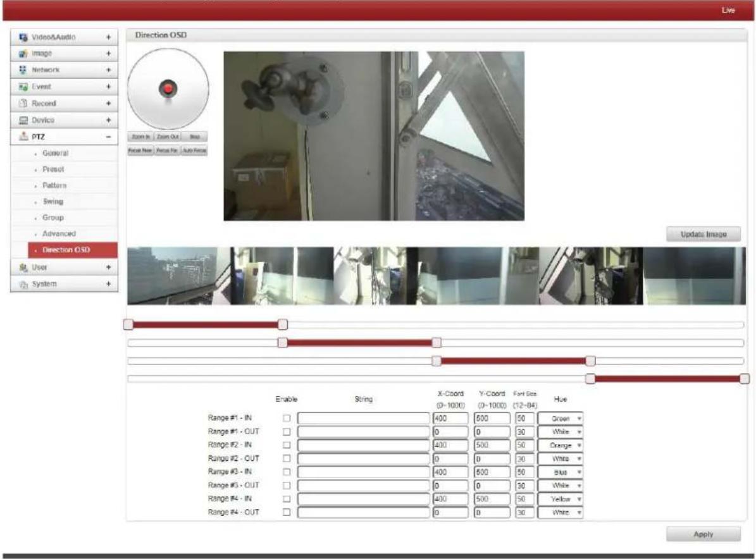Enable Range #2 - IN checkbox
The image size is (756, 559).
tap(287, 445)
